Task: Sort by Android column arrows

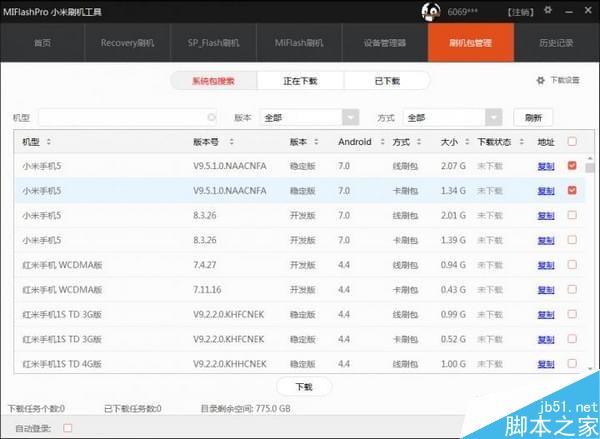Action: click(382, 142)
